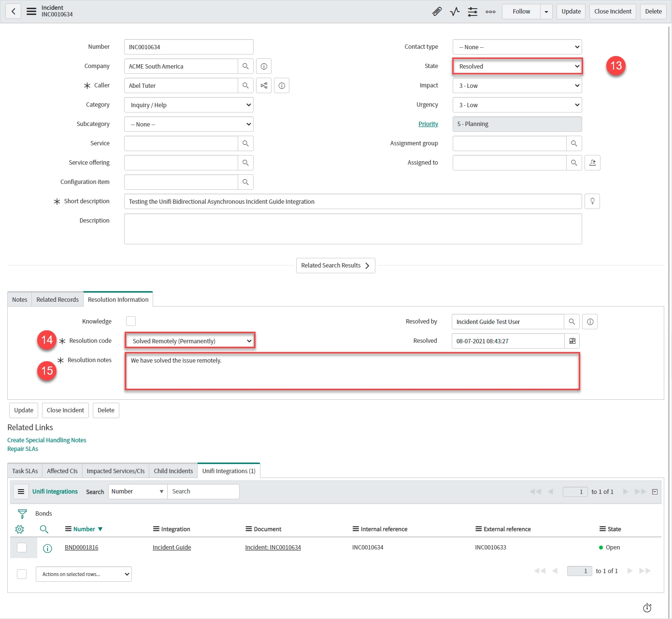This screenshot has width=672, height=619.
Task: Click the short description suggestion lightbulb icon
Action: coord(592,201)
